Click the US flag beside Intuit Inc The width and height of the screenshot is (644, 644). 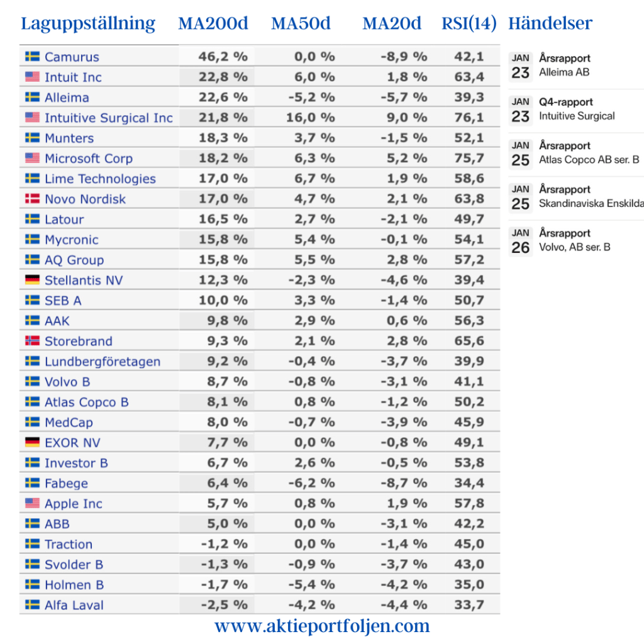[x=32, y=77]
